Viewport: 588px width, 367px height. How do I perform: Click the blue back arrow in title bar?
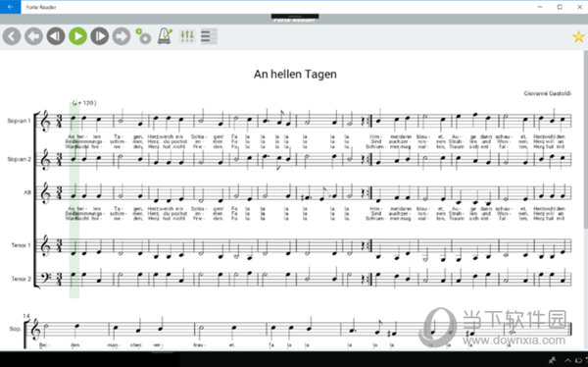[x=10, y=7]
